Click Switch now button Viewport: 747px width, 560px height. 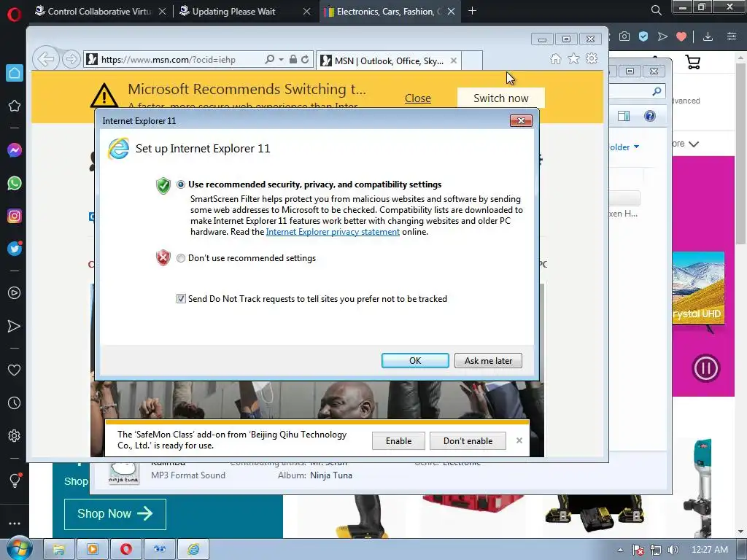coord(500,98)
